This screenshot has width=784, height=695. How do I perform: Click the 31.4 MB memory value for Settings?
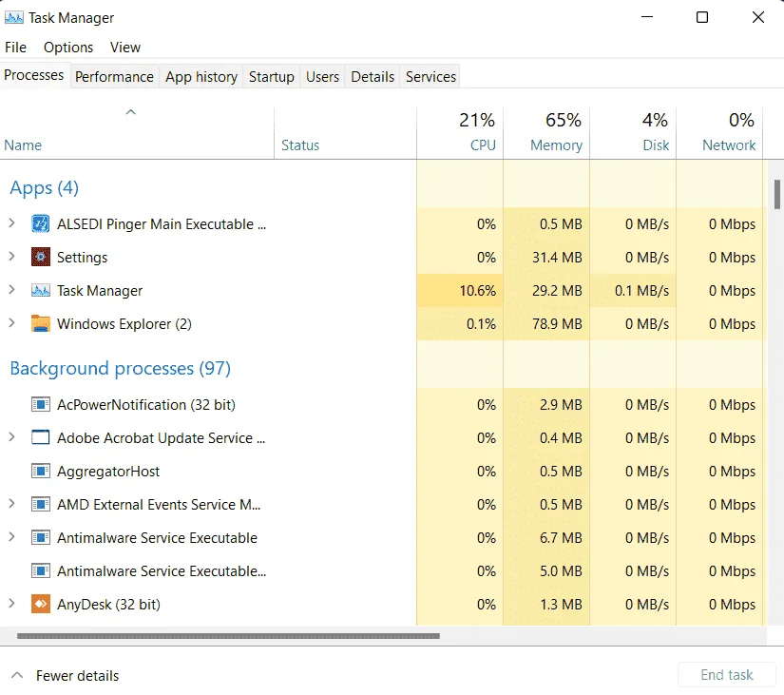coord(557,258)
